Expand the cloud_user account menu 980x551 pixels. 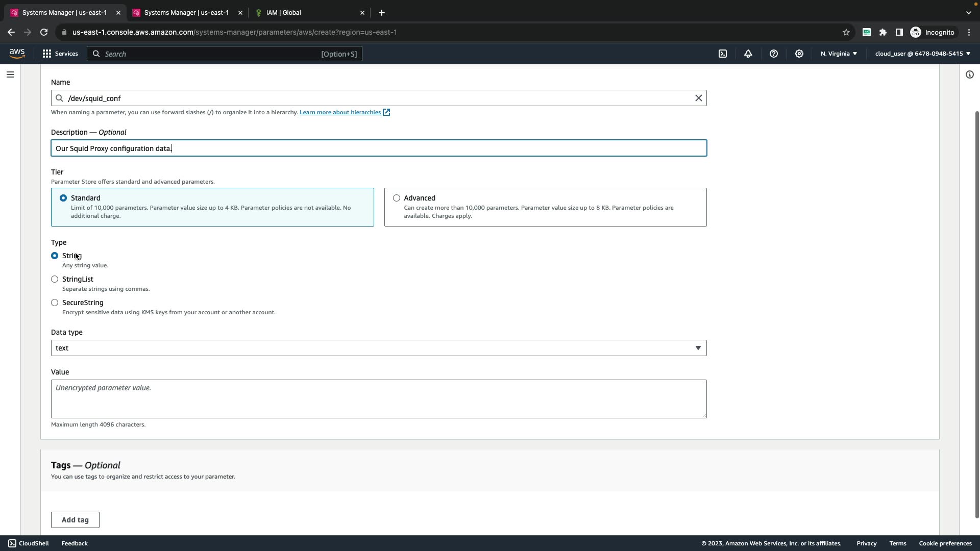point(922,54)
